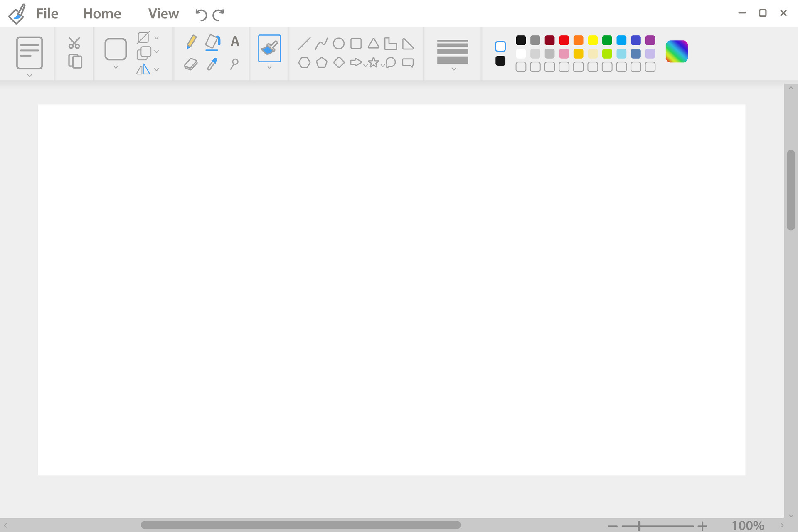Image resolution: width=798 pixels, height=532 pixels.
Task: Cut the selection with the scissors icon
Action: click(x=74, y=42)
